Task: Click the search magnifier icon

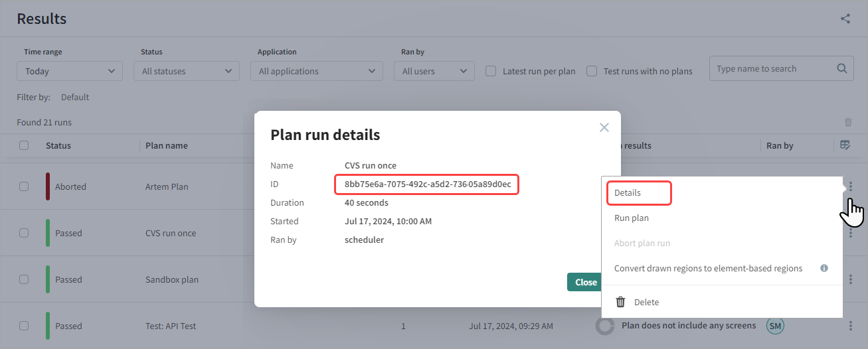Action: 841,68
